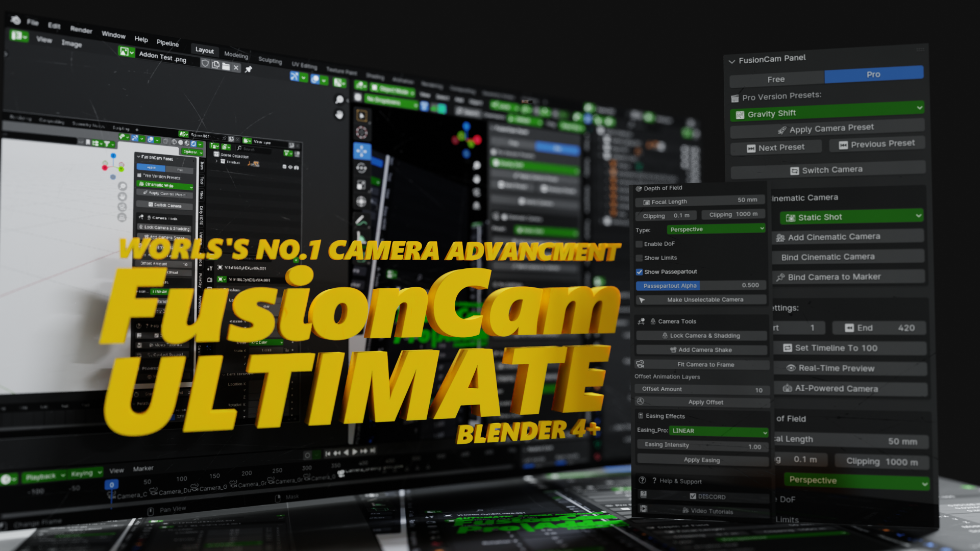Image resolution: width=980 pixels, height=551 pixels.
Task: Check the Show Limits checkbox
Action: tap(639, 258)
